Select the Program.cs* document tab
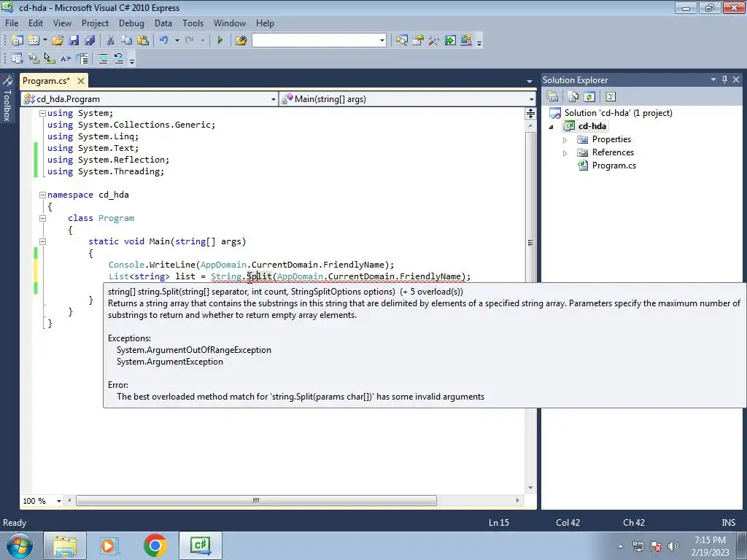 tap(46, 80)
